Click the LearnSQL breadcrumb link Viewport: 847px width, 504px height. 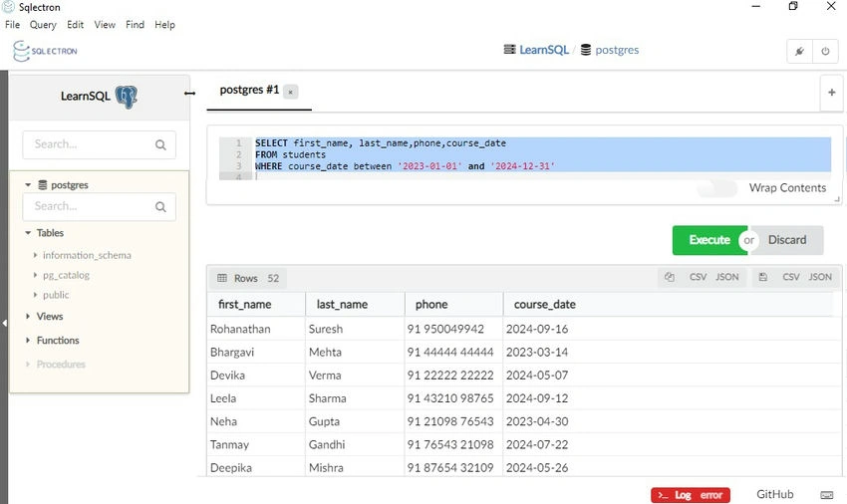pyautogui.click(x=544, y=50)
